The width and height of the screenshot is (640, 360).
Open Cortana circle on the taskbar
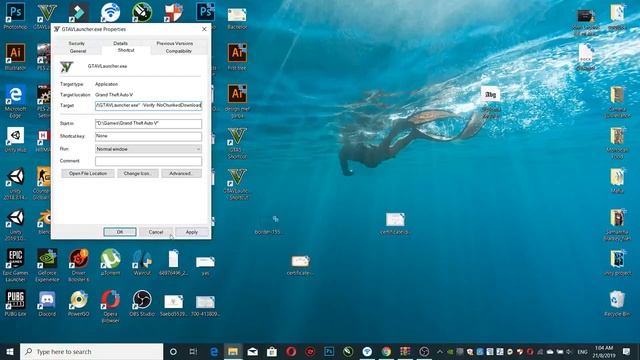(x=173, y=351)
